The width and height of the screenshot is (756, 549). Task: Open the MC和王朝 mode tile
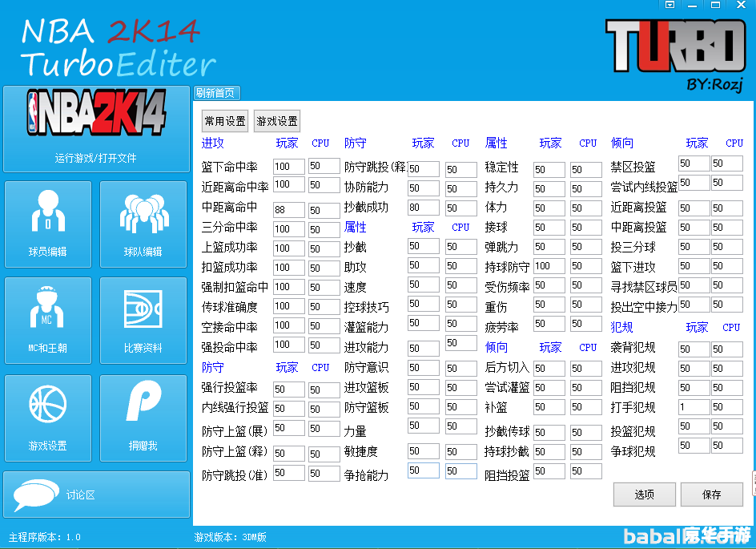[48, 321]
